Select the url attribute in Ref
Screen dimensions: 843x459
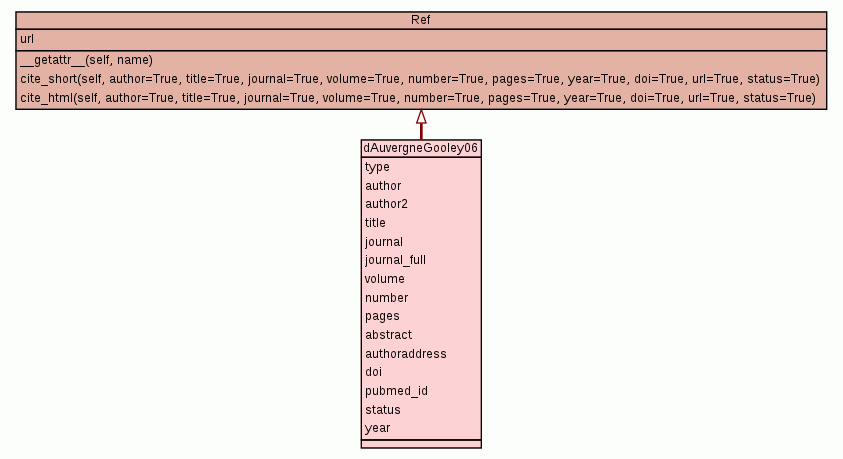[x=28, y=39]
